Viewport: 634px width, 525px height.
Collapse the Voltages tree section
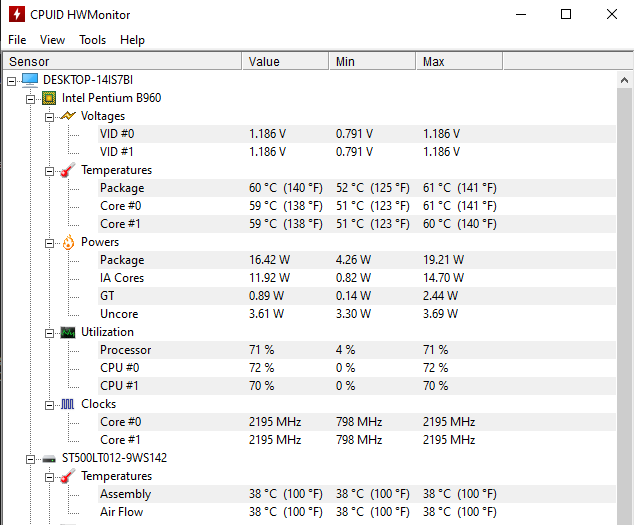click(49, 117)
